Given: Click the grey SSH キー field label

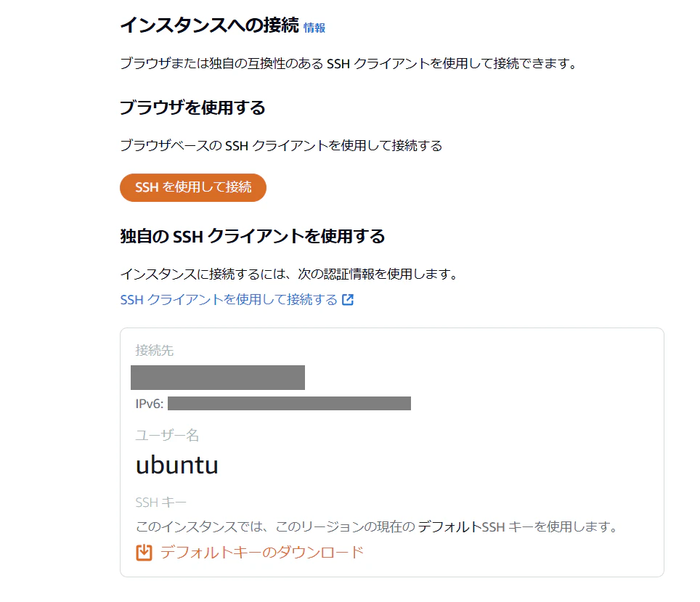Looking at the screenshot, I should (x=160, y=503).
